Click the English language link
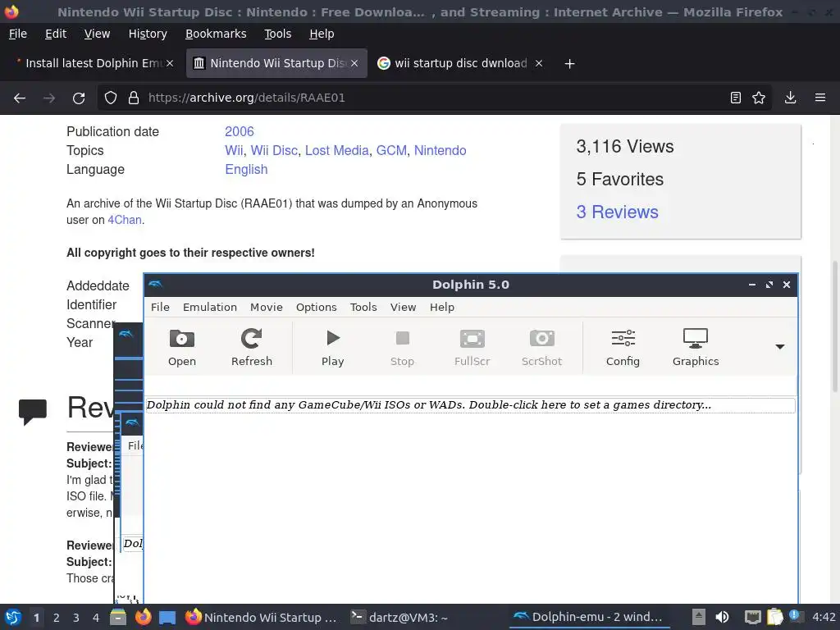 pyautogui.click(x=246, y=169)
